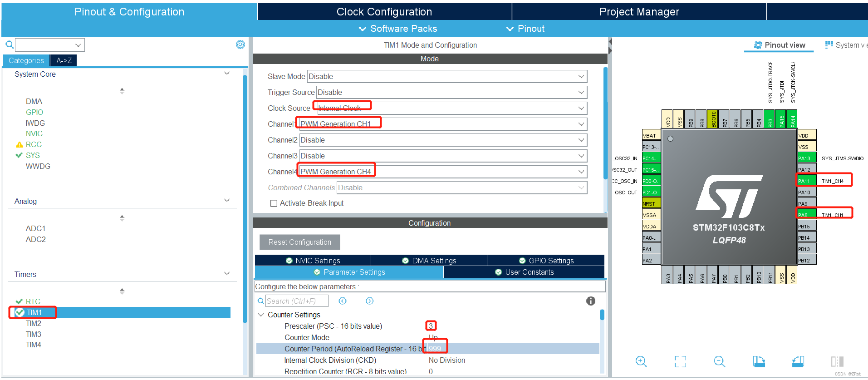This screenshot has width=868, height=380.
Task: Edit the Counter Period value 999
Action: coord(435,349)
